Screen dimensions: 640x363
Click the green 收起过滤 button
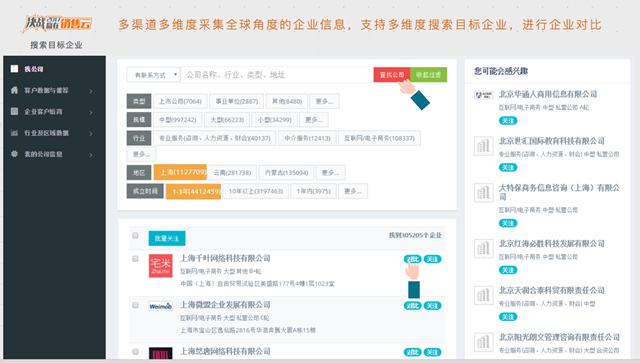(429, 75)
